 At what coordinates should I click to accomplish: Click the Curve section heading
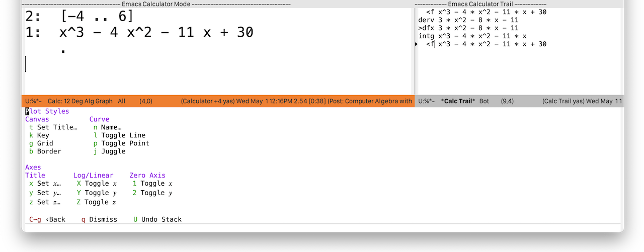pyautogui.click(x=100, y=119)
